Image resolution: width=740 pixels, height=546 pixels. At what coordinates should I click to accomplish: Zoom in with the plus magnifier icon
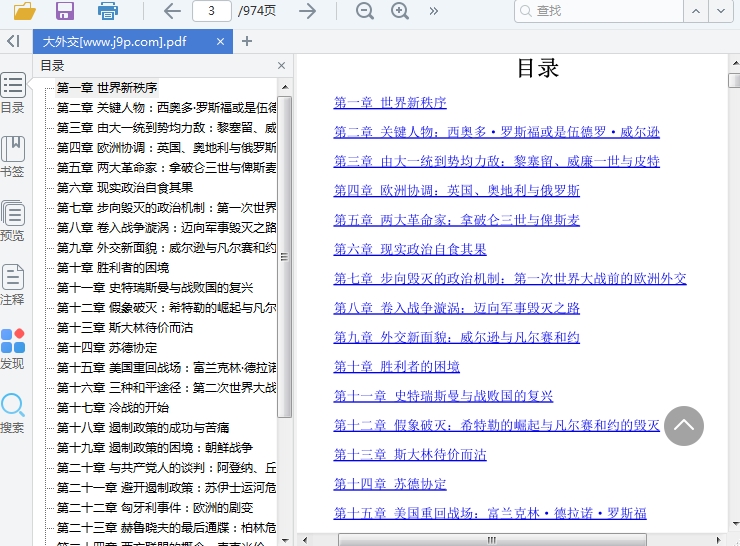(400, 10)
